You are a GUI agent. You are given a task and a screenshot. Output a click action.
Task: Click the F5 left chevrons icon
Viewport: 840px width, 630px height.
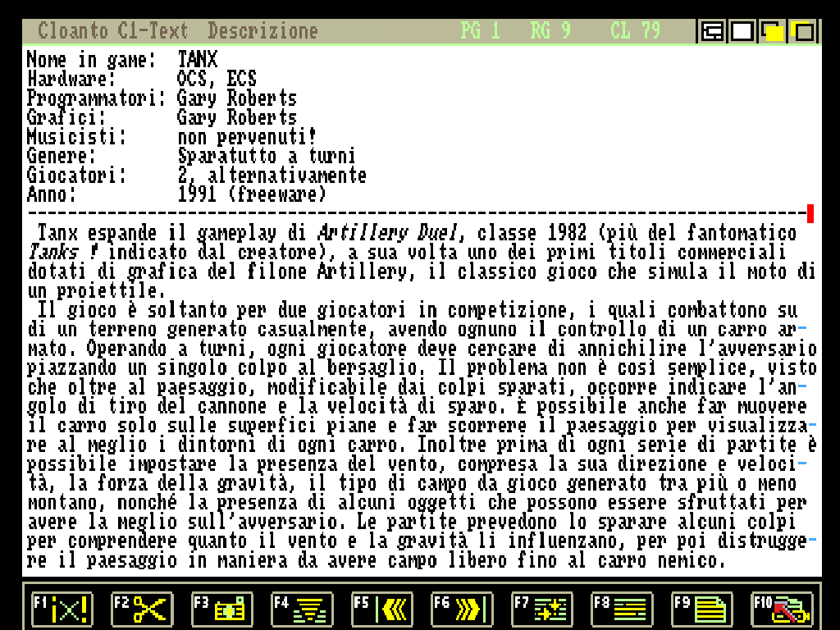382,609
